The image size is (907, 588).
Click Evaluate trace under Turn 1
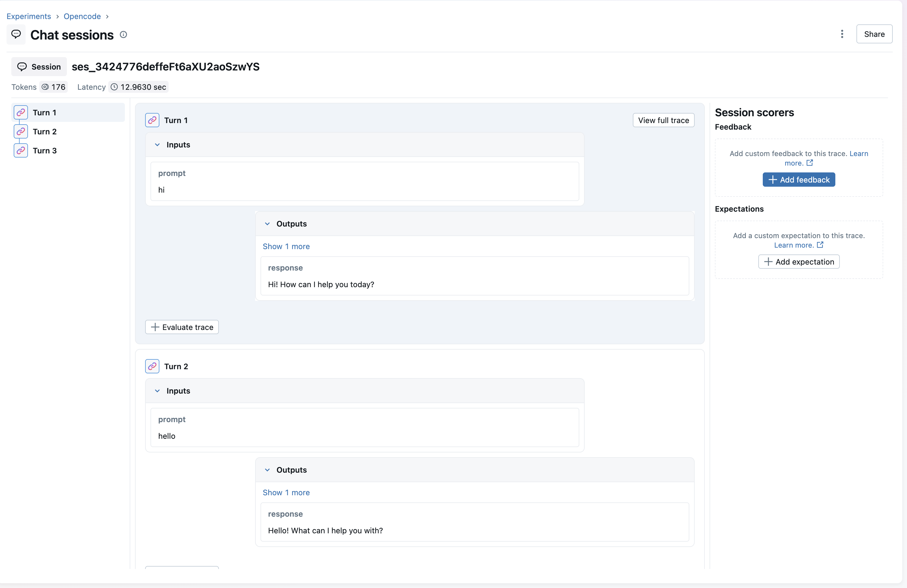click(x=182, y=327)
